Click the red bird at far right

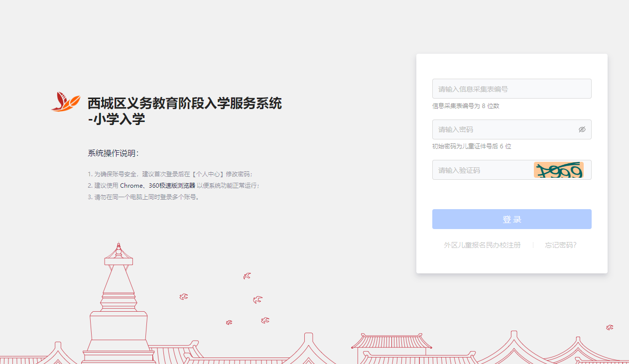point(610,327)
